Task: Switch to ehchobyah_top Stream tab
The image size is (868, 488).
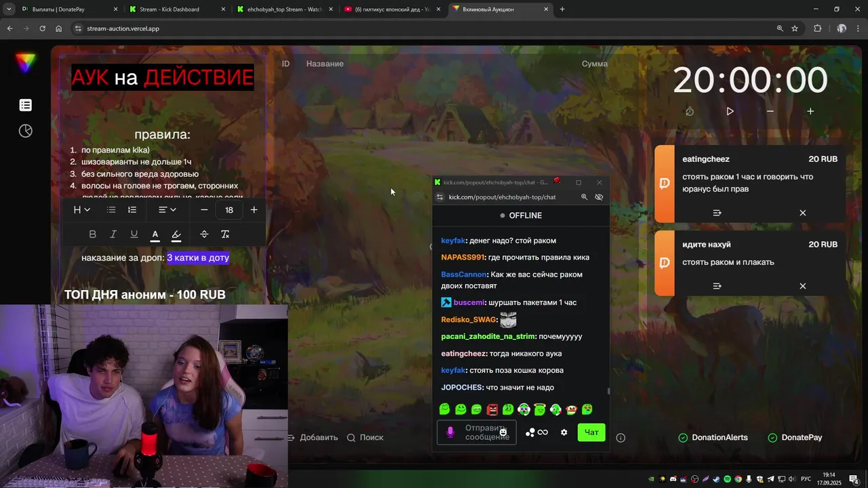Action: coord(285,9)
